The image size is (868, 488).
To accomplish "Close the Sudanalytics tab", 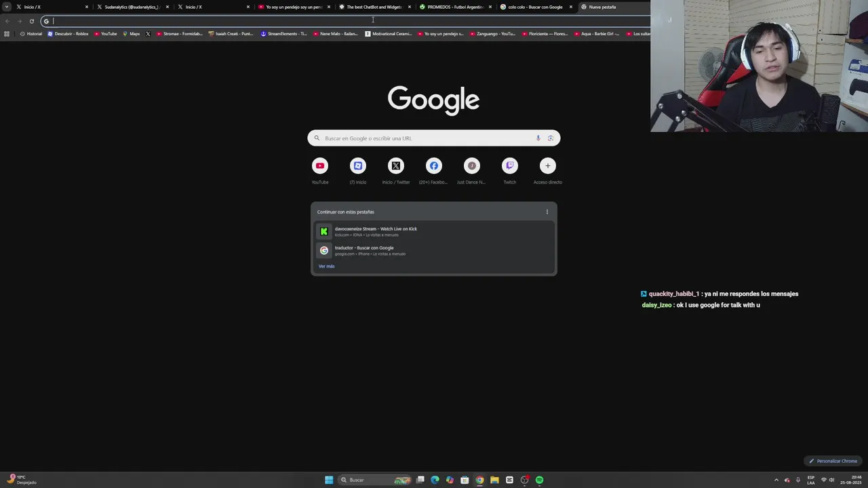I will (167, 7).
